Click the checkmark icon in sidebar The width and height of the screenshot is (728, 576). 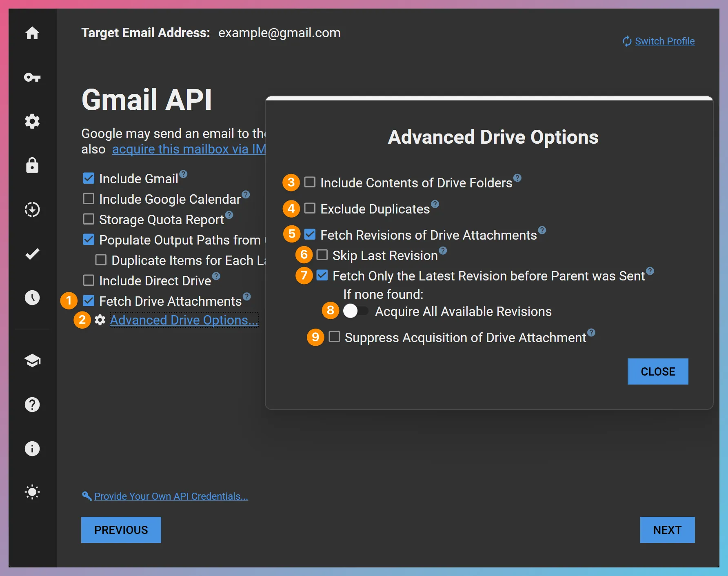pos(32,254)
